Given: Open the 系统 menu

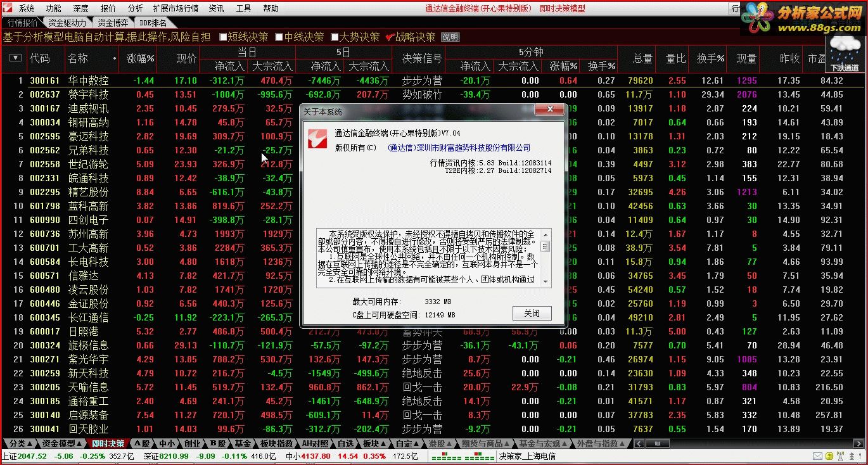Looking at the screenshot, I should click(27, 9).
